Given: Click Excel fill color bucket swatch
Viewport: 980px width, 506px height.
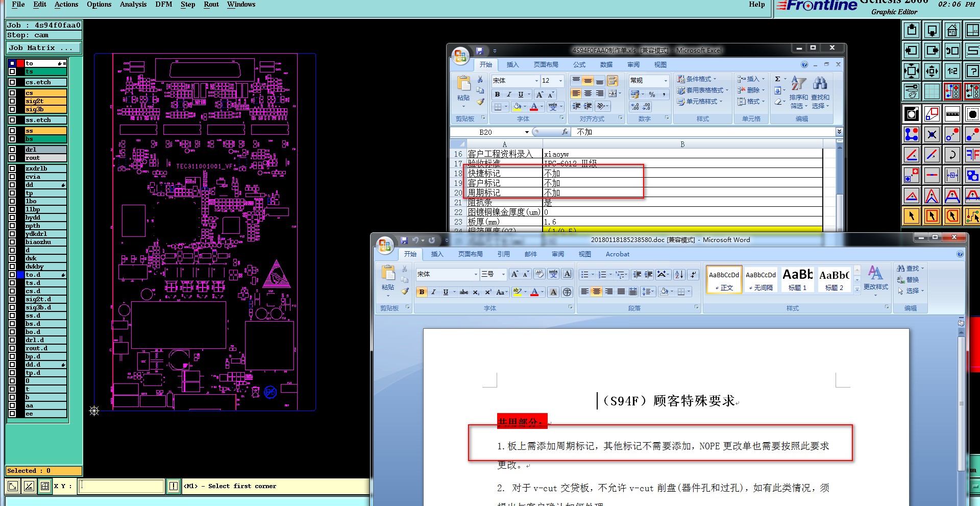Looking at the screenshot, I should 517,107.
